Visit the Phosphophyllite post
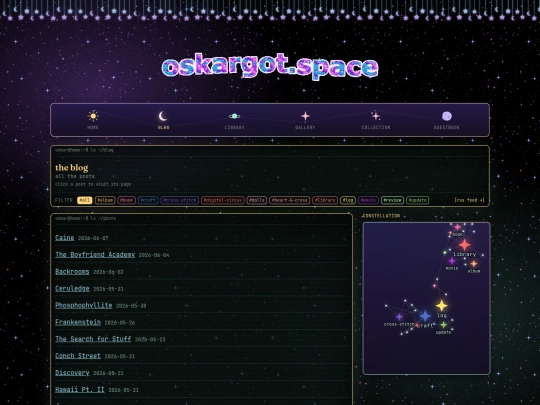The image size is (540, 405). (x=84, y=305)
